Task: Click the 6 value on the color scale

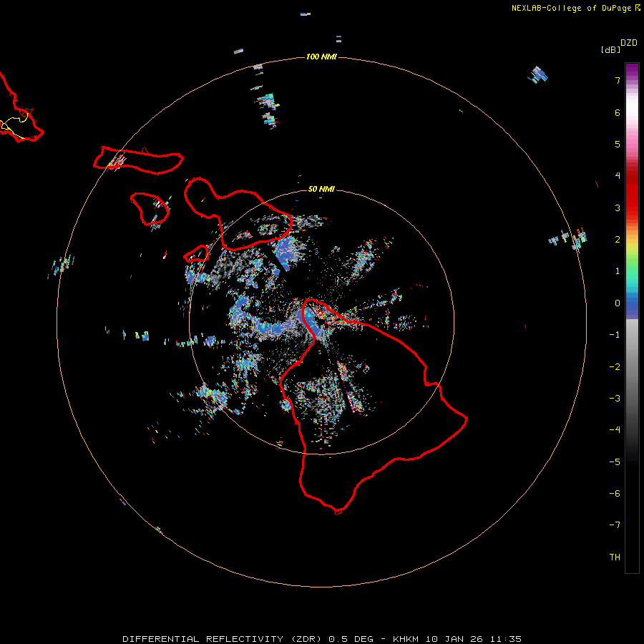Action: tap(618, 112)
